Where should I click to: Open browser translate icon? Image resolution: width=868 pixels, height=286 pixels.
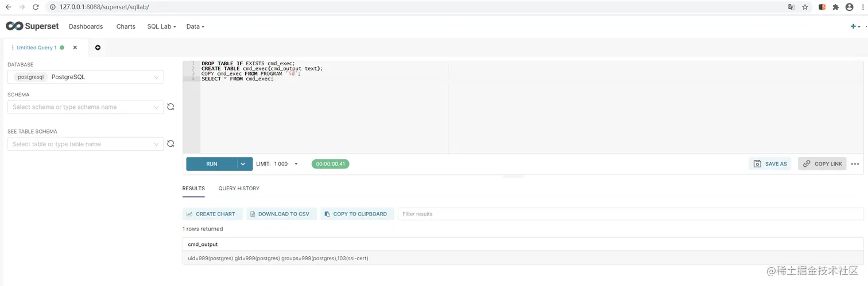point(791,7)
